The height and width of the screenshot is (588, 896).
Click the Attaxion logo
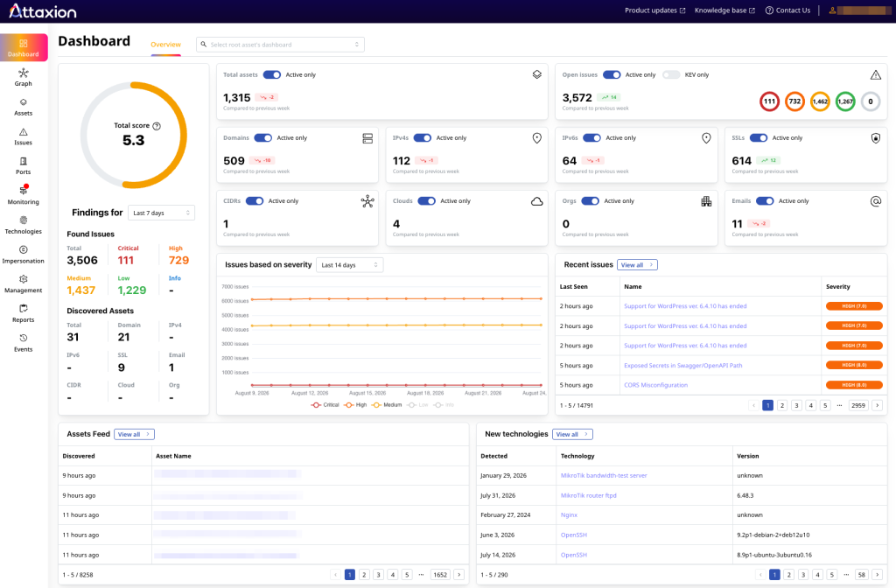[x=43, y=10]
